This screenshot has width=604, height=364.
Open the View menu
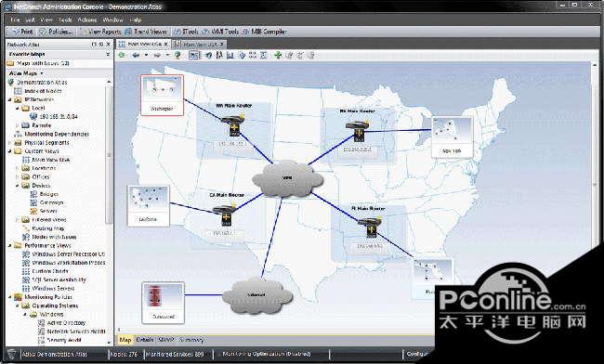46,19
